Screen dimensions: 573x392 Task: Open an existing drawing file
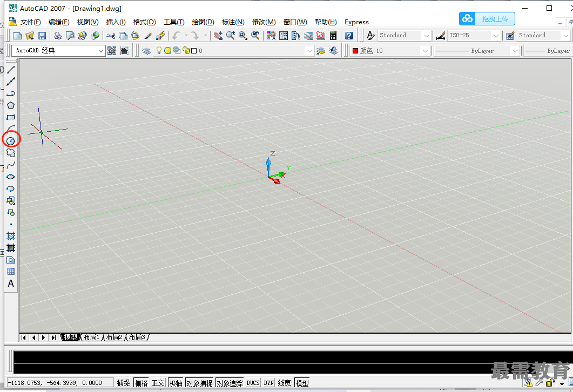(30, 36)
